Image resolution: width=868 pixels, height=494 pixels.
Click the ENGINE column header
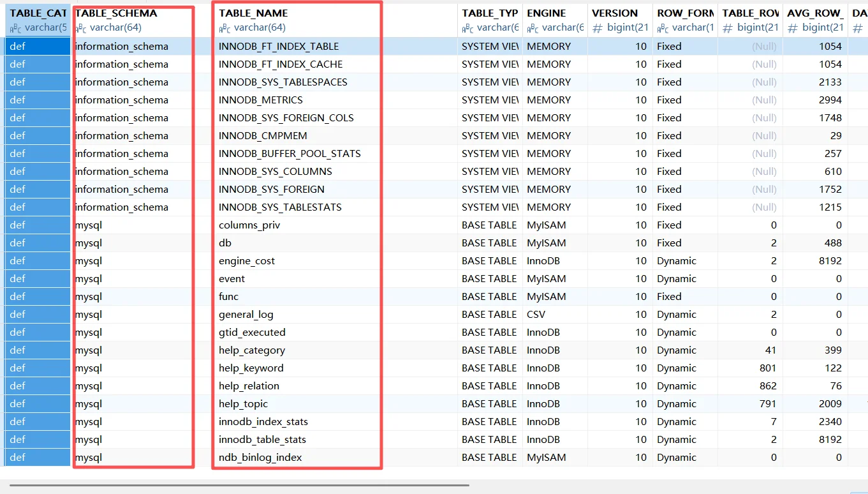(x=546, y=13)
